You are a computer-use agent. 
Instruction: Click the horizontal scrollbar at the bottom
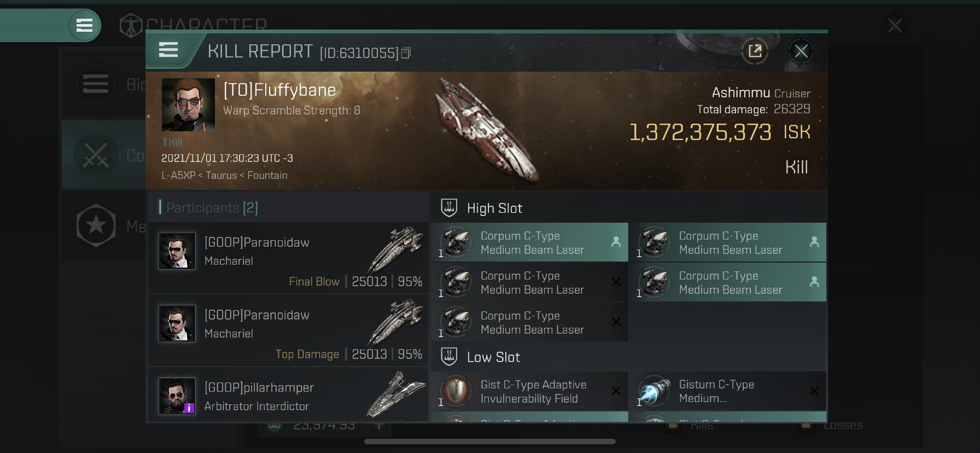point(490,442)
